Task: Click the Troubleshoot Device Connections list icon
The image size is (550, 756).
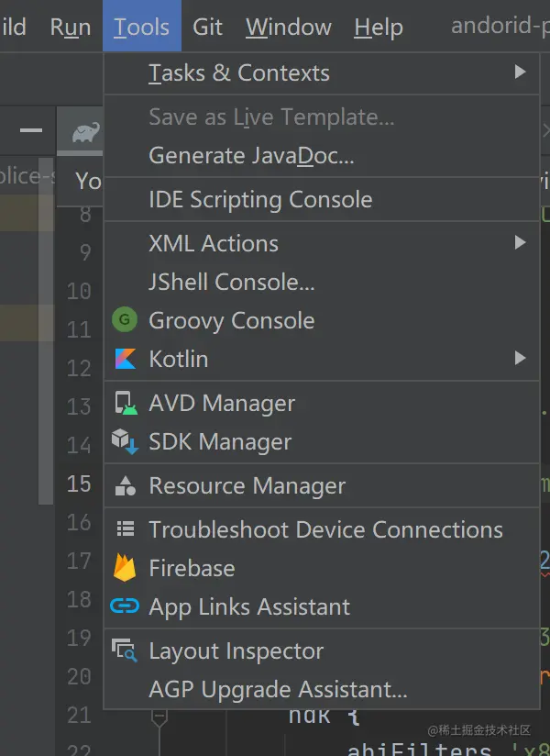Action: tap(125, 529)
